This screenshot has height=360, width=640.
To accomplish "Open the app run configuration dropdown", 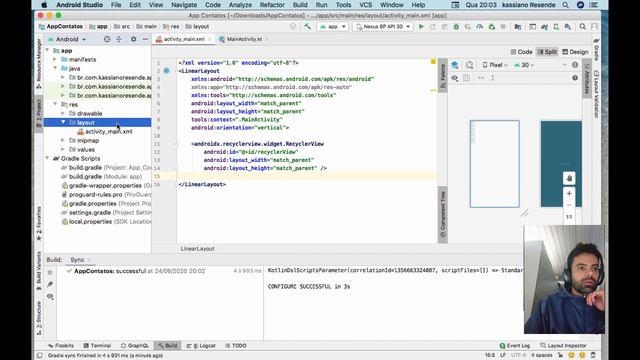I will click(x=333, y=27).
